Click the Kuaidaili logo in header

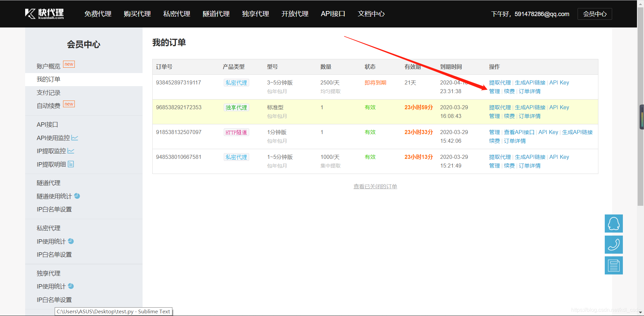coord(44,14)
